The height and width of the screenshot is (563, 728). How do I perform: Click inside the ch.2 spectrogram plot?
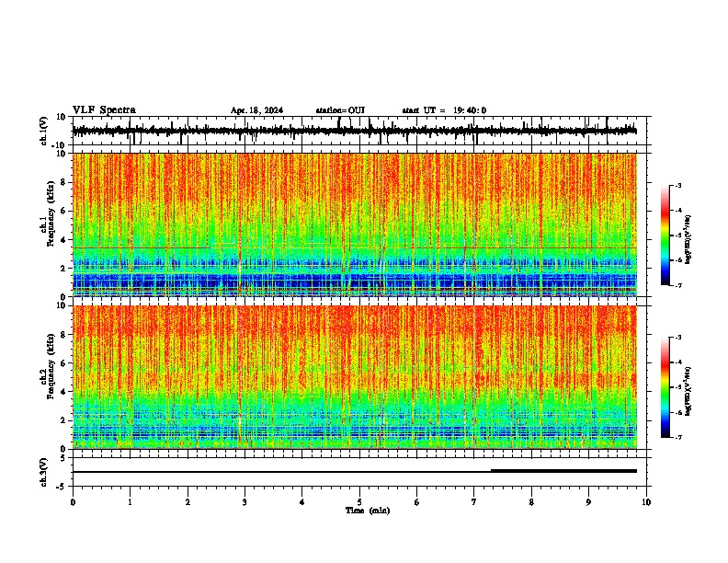(355, 377)
